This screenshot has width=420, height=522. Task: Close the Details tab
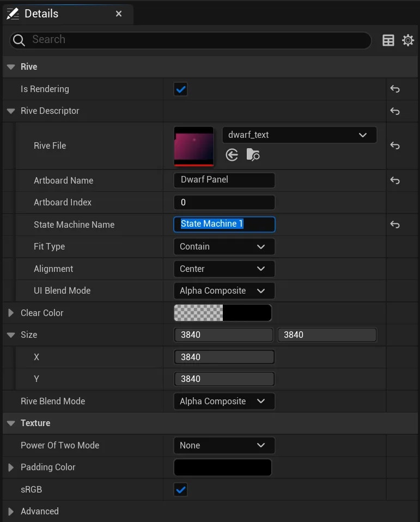point(118,14)
